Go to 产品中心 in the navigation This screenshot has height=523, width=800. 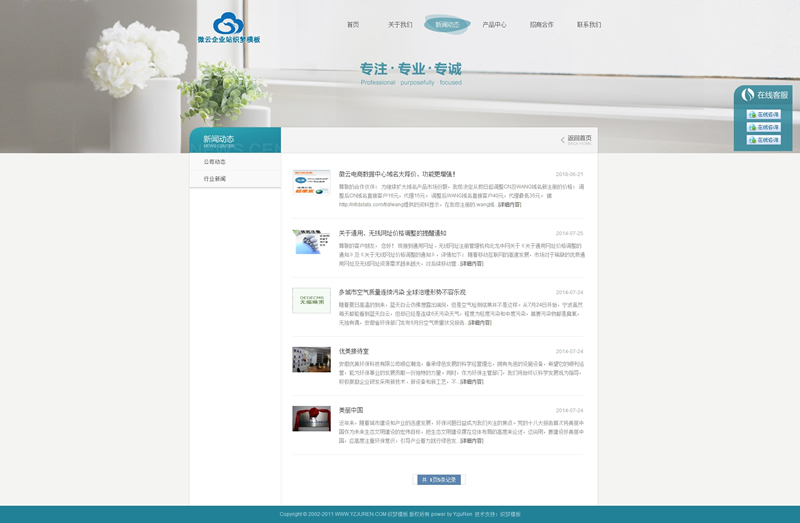(x=494, y=25)
